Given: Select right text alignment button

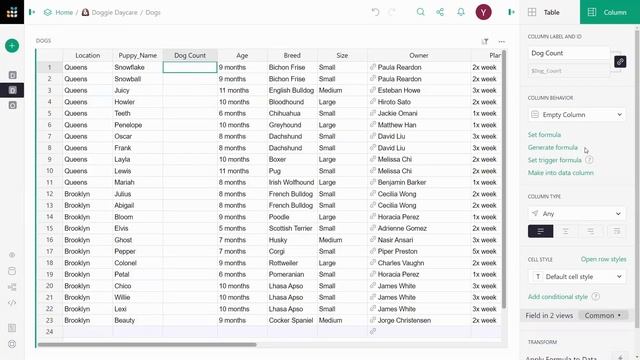Looking at the screenshot, I should (591, 231).
